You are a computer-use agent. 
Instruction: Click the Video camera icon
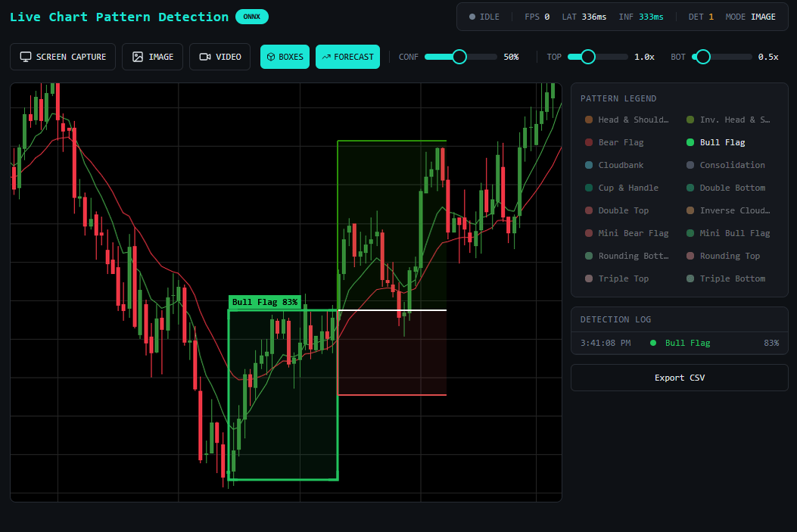(204, 57)
